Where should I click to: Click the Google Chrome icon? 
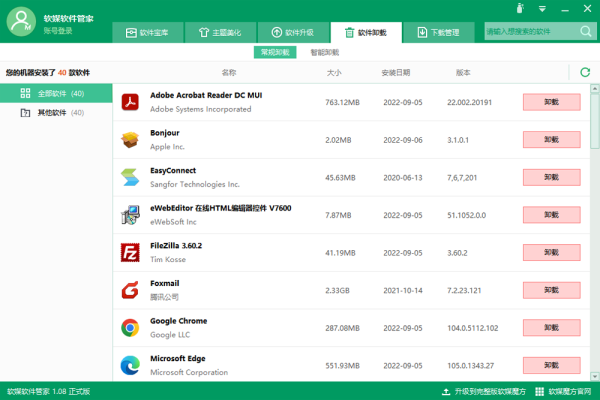130,328
